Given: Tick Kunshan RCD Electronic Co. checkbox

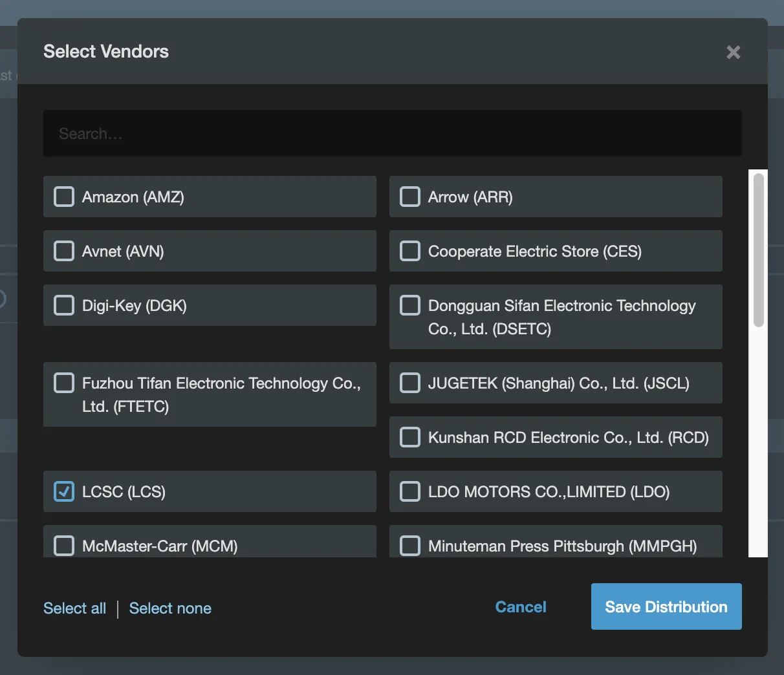Looking at the screenshot, I should point(410,437).
